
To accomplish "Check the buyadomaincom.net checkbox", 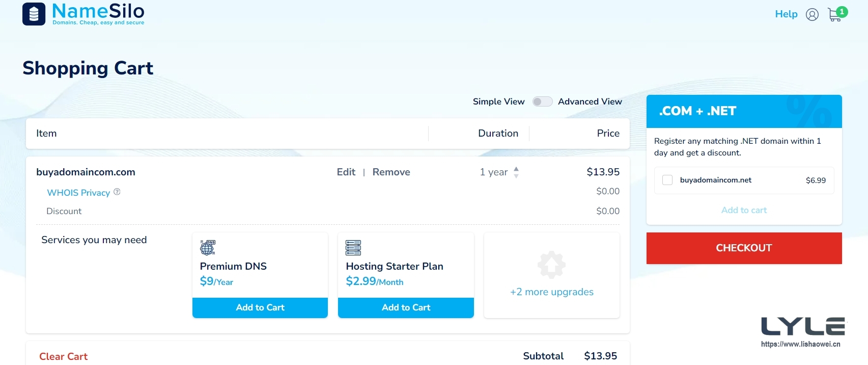I will coord(667,180).
